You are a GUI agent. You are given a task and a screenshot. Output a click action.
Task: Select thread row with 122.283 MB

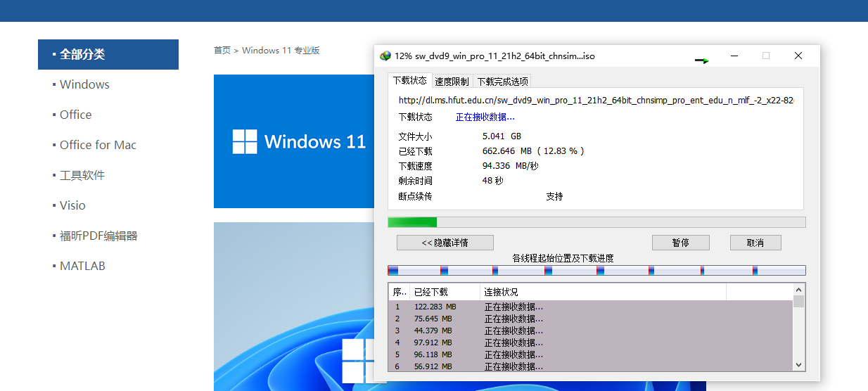tap(590, 307)
